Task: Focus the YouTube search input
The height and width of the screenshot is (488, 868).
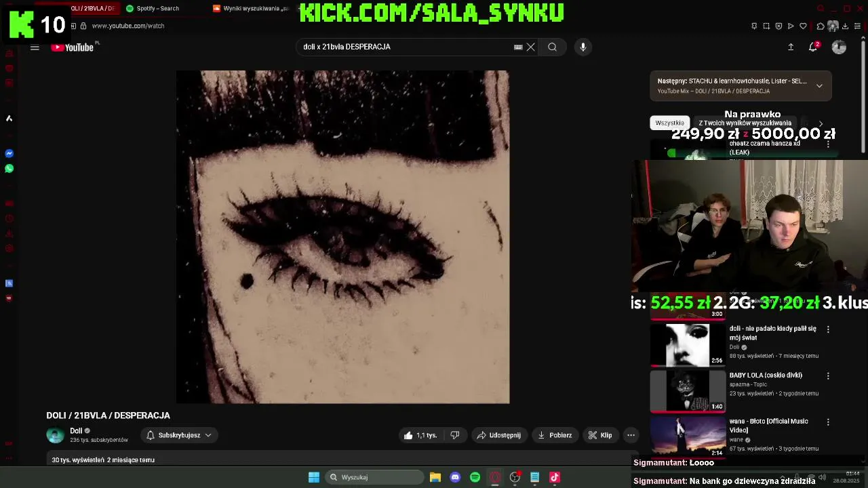Action: tap(407, 47)
